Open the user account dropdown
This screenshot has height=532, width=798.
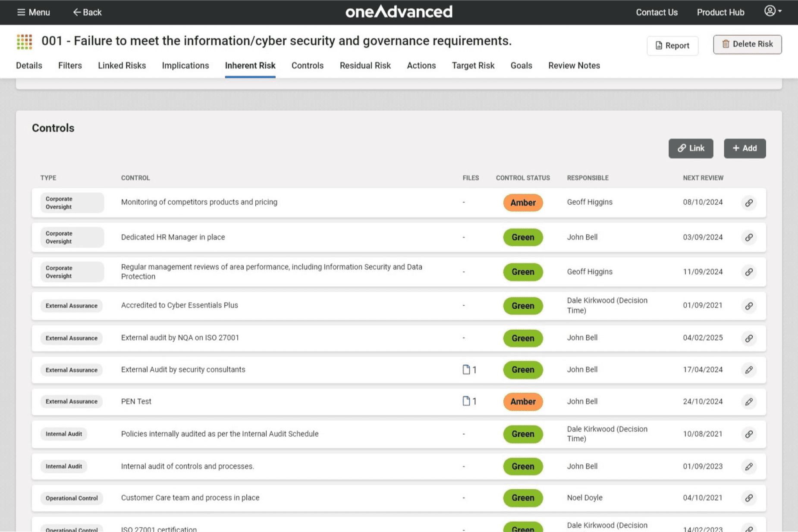(x=772, y=11)
